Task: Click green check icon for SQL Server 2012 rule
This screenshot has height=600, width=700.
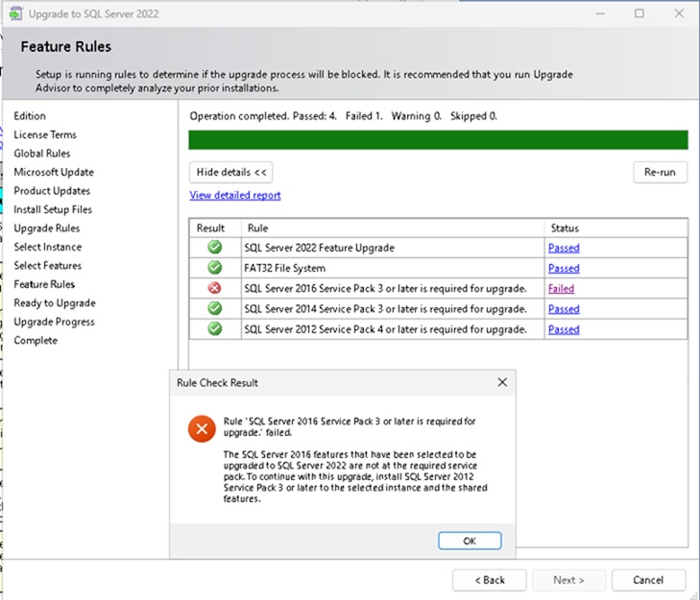Action: (x=215, y=328)
